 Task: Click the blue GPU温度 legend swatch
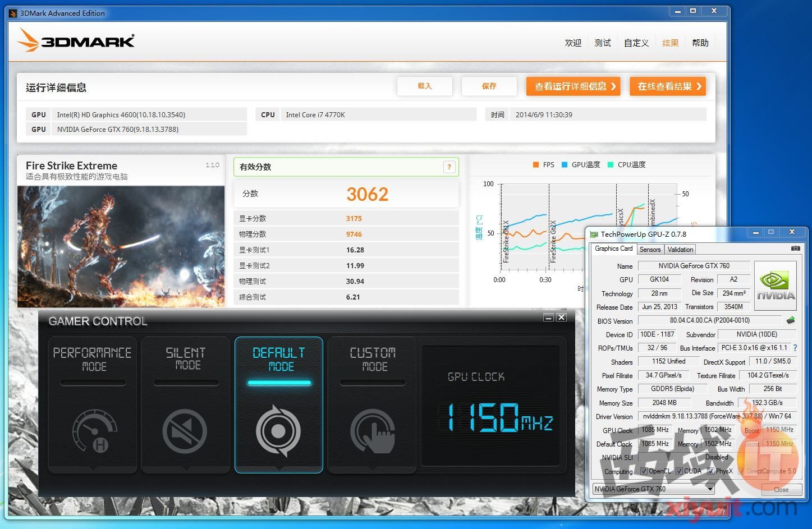pyautogui.click(x=565, y=164)
